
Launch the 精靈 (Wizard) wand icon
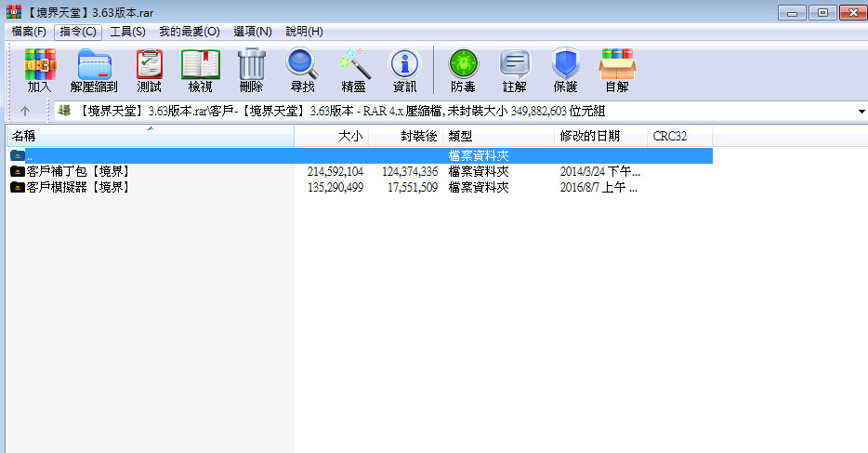(354, 70)
